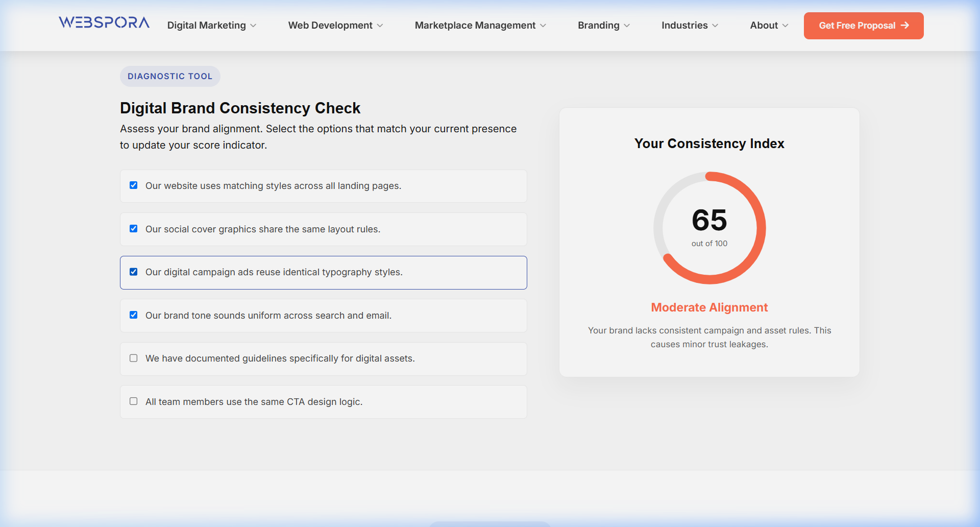Click the Webspora logo
This screenshot has width=980, height=527.
(x=104, y=22)
